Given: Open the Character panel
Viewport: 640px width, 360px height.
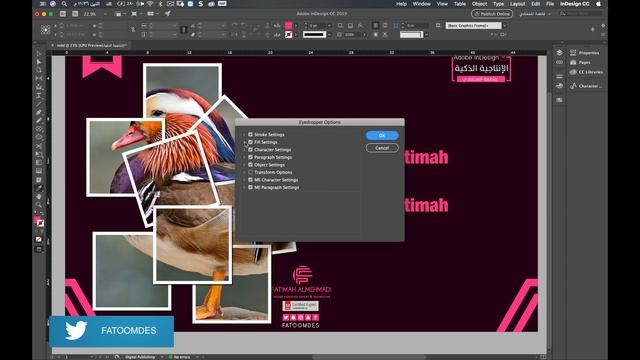Looking at the screenshot, I should pos(586,86).
